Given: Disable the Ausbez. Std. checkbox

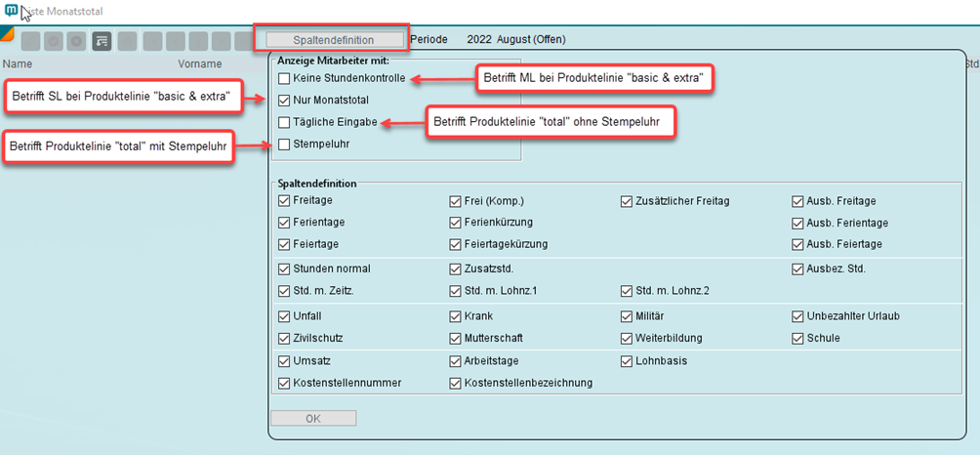Looking at the screenshot, I should point(797,269).
